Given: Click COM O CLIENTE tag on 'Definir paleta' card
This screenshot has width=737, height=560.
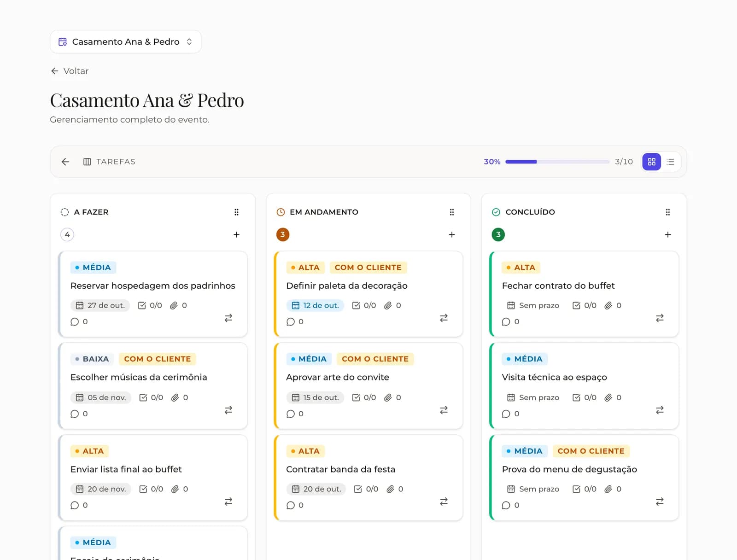Looking at the screenshot, I should click(368, 268).
